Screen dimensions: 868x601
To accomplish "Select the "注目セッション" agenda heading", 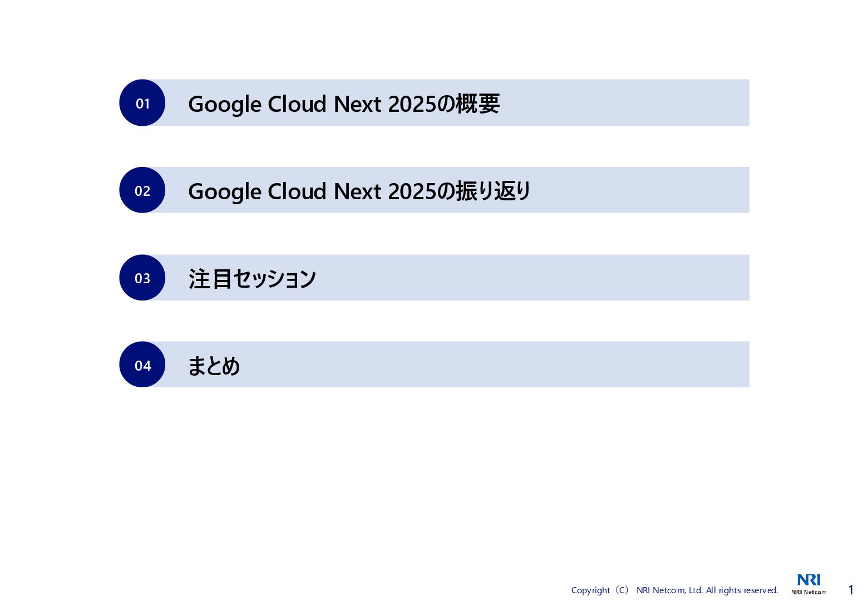I will point(252,278).
